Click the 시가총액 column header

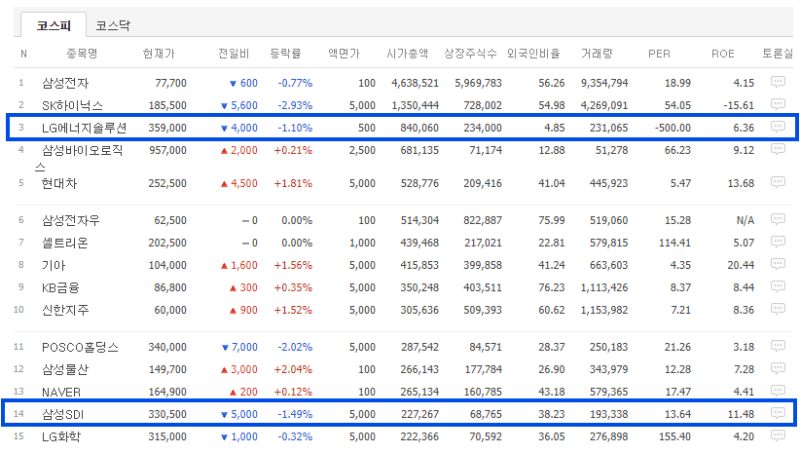point(407,54)
